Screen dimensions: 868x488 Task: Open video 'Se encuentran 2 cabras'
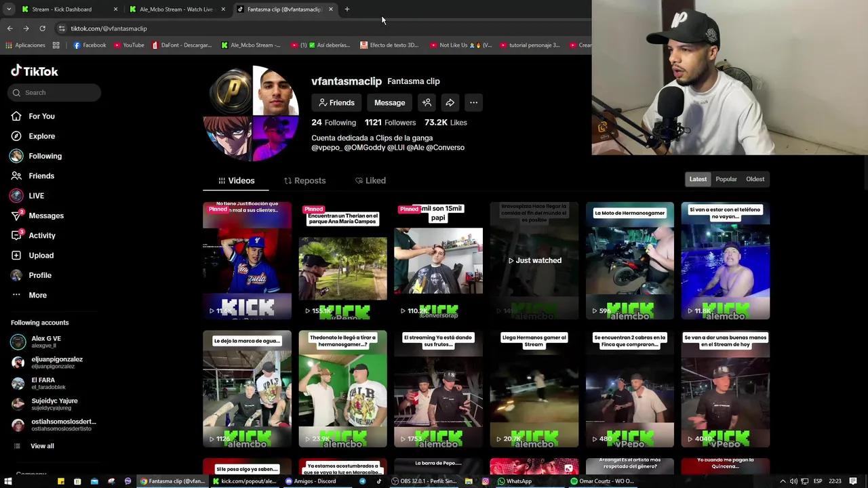(x=630, y=389)
